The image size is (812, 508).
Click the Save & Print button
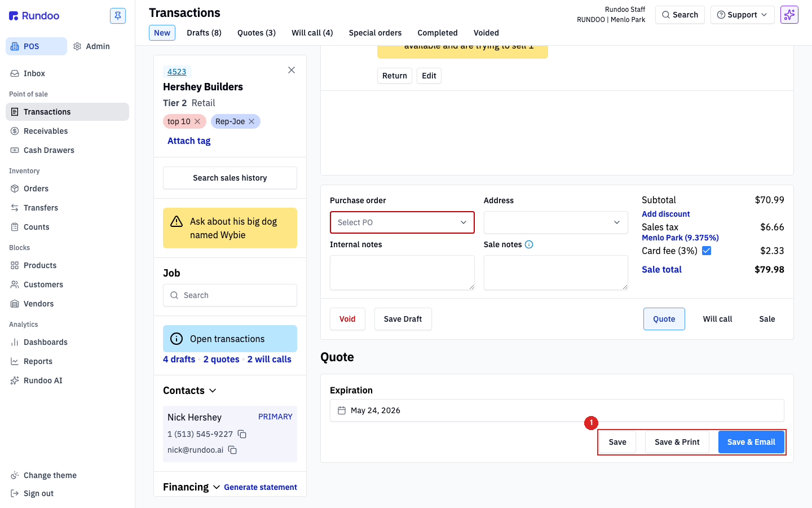pyautogui.click(x=677, y=442)
